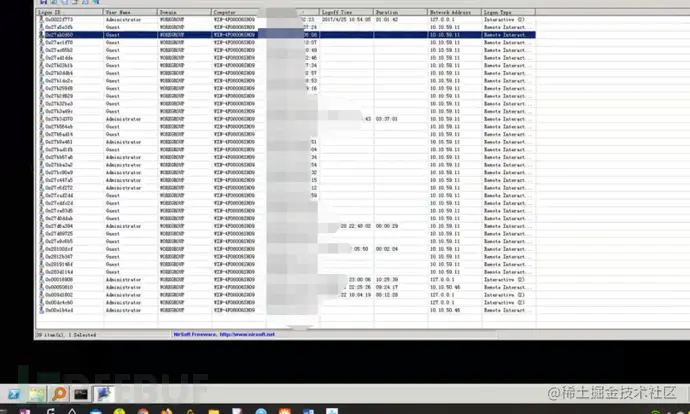The height and width of the screenshot is (414, 690).
Task: Click Guest in the 00:02:04 duration row
Action: tap(113, 249)
